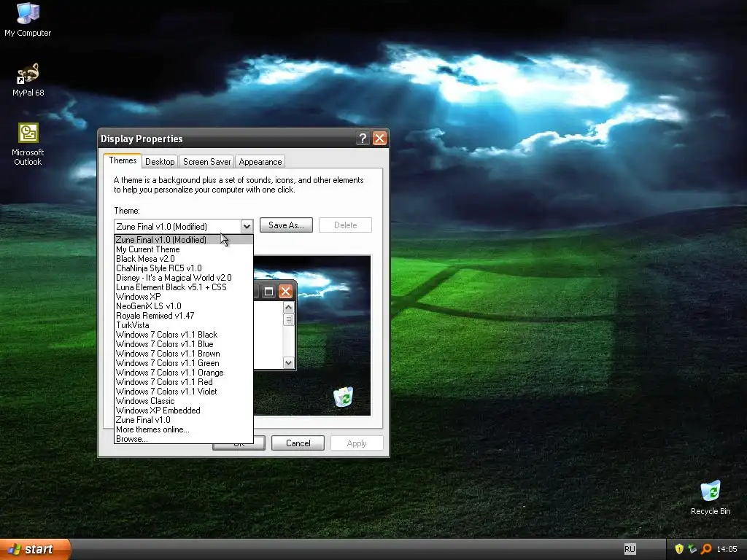Select Windows XP Embedded theme
747x560 pixels.
183,411
